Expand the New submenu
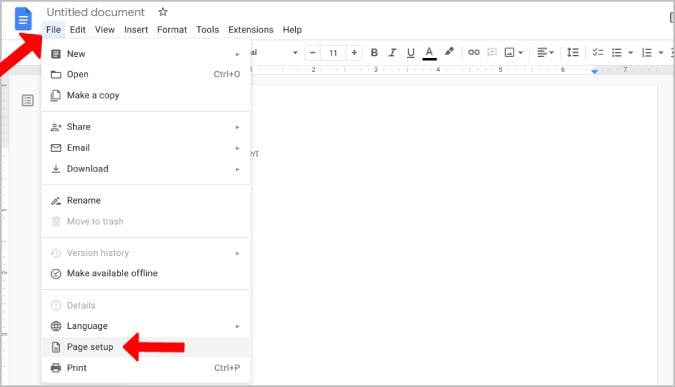675x387 pixels. pos(146,54)
